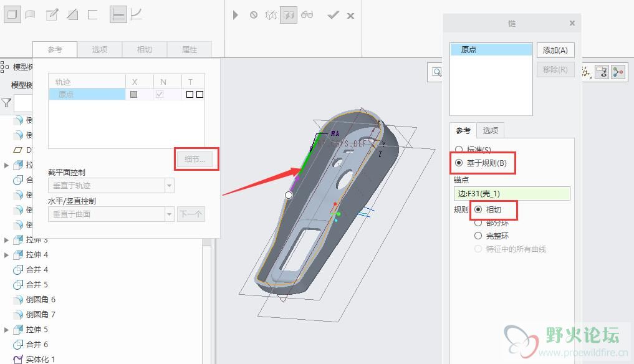The width and height of the screenshot is (634, 364).
Task: Open the 属性 tab in sweep dashboard
Action: pyautogui.click(x=190, y=49)
